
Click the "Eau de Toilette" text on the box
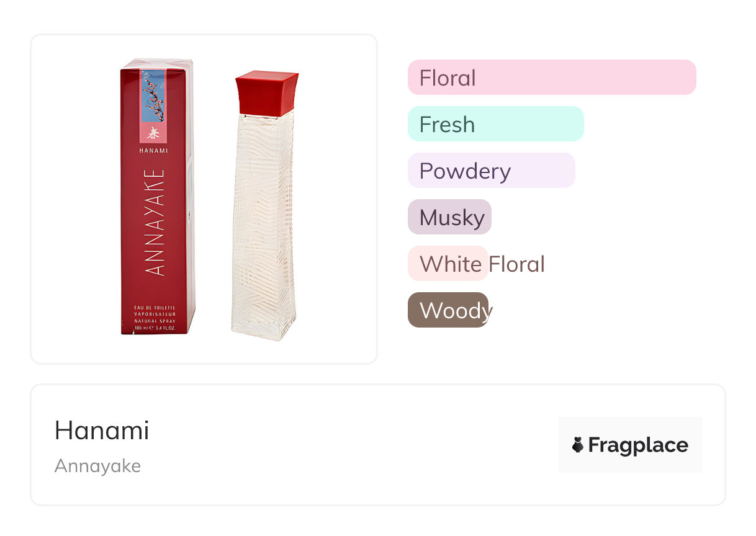[x=155, y=308]
